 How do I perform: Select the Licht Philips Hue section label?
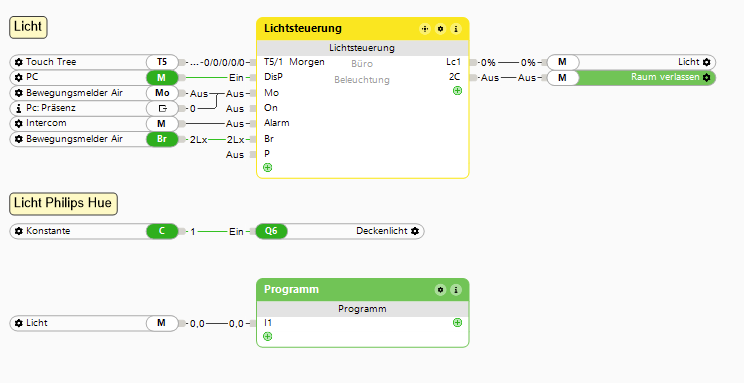click(63, 204)
